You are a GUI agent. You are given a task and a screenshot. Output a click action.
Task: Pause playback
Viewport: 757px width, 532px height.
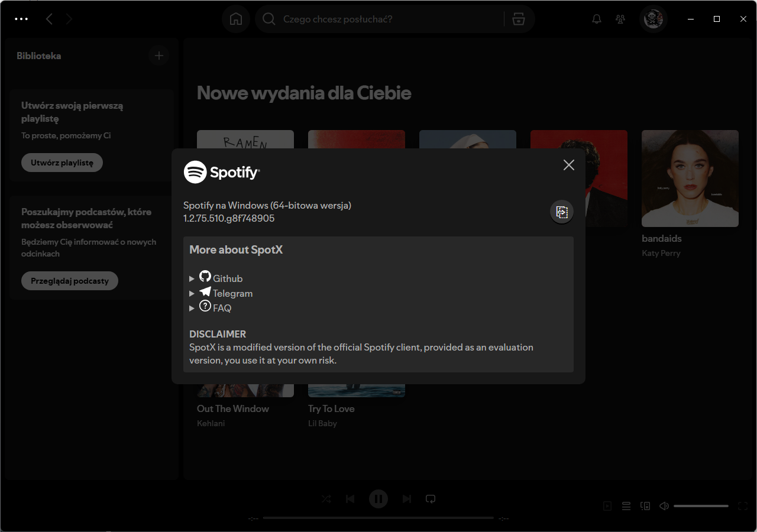(x=378, y=499)
